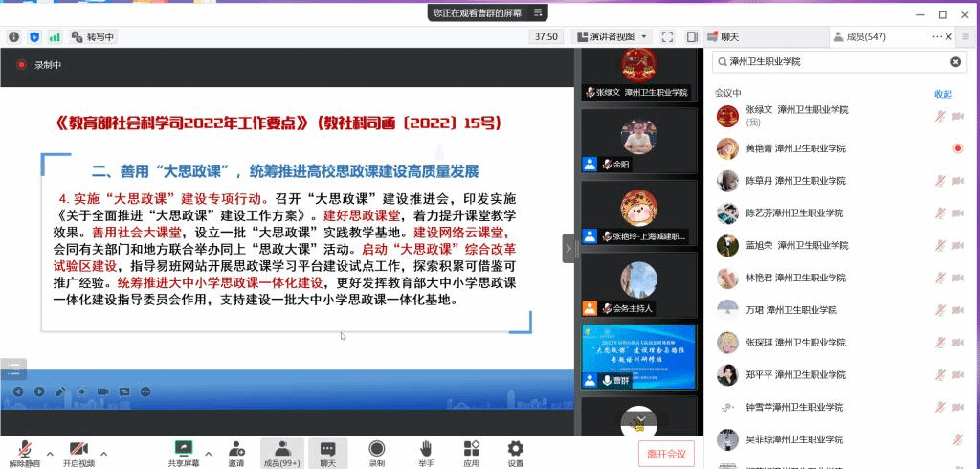
Task: Turn on camera with 开启视频
Action: 78,448
